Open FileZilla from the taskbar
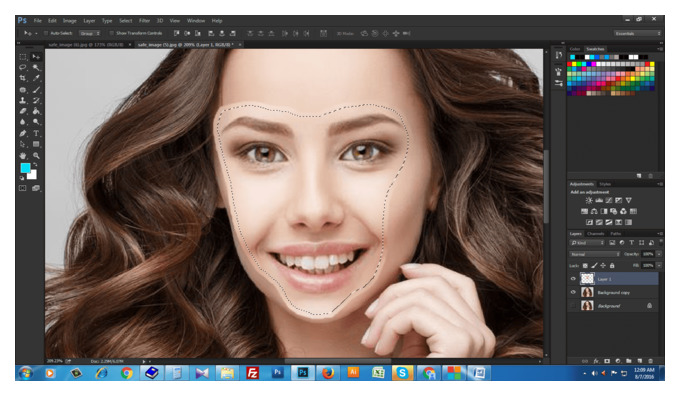680x396 pixels. pyautogui.click(x=252, y=373)
